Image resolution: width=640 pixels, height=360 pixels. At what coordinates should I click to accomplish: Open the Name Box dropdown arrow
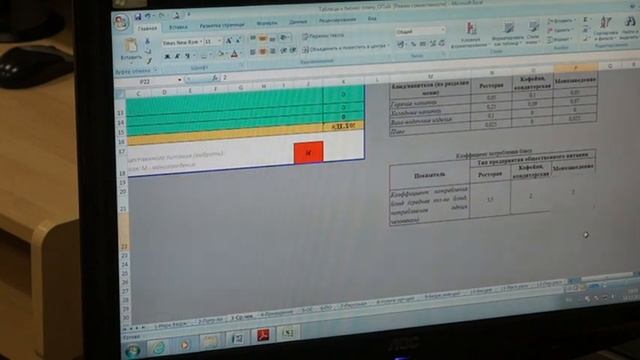pos(180,80)
